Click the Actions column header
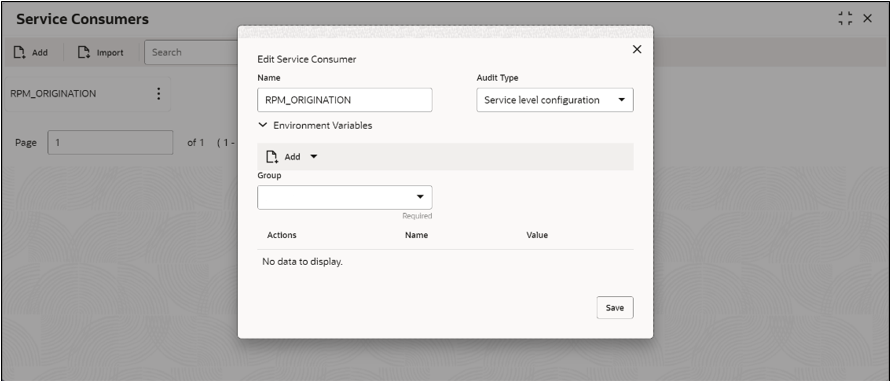 pyautogui.click(x=282, y=235)
